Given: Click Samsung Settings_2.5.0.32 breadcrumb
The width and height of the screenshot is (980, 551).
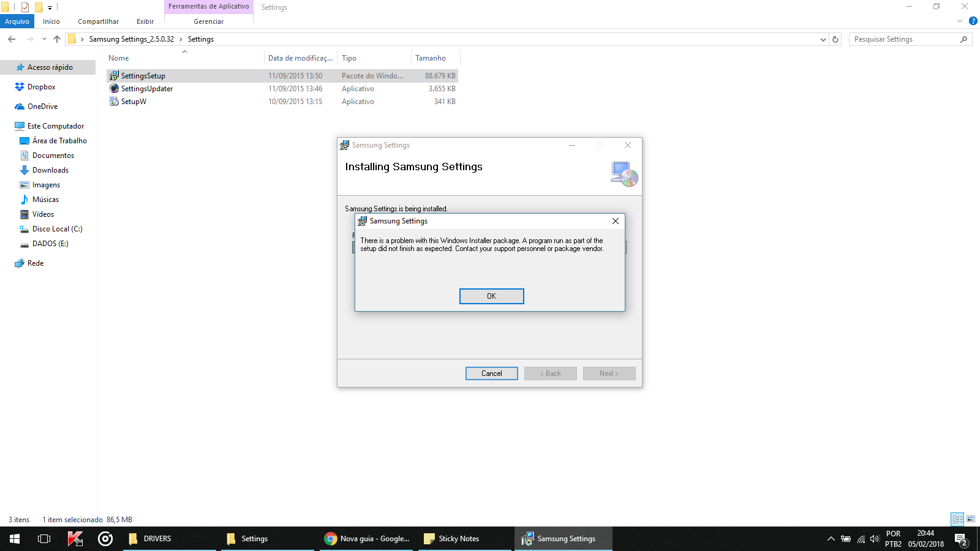Looking at the screenshot, I should (x=132, y=39).
